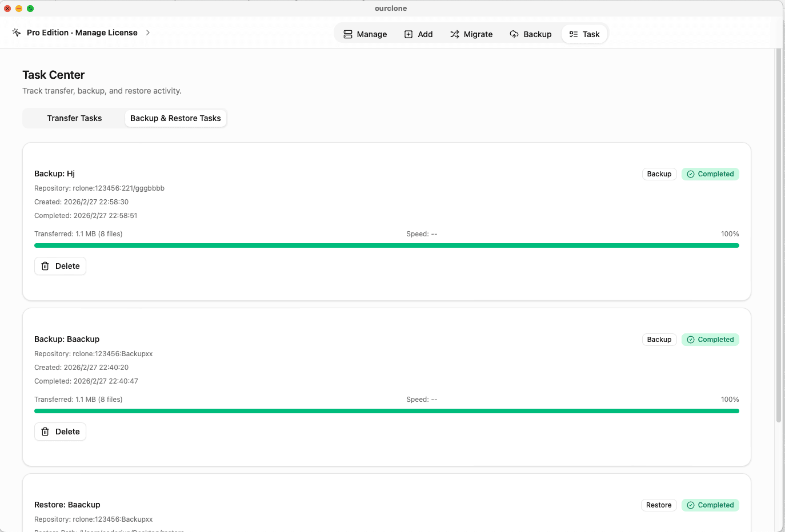Click the trash icon on Backup: Hj card
This screenshot has height=532, width=785.
click(x=45, y=265)
